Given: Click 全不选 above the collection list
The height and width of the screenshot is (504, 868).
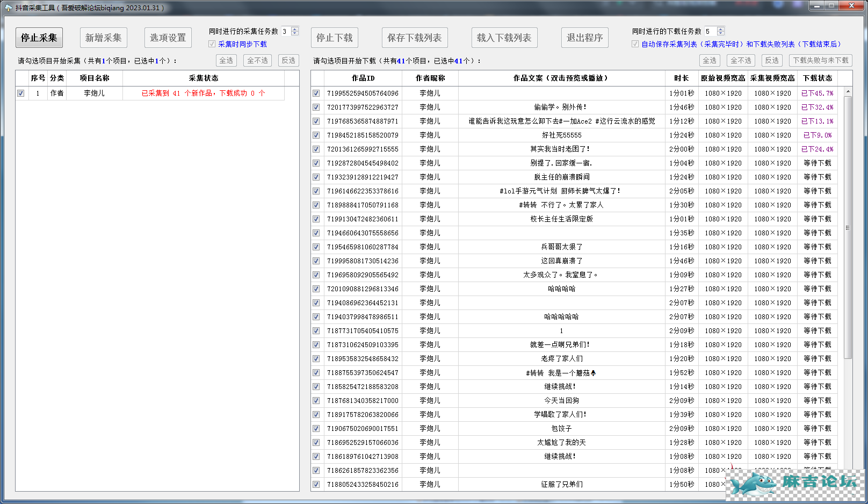Looking at the screenshot, I should coord(258,61).
